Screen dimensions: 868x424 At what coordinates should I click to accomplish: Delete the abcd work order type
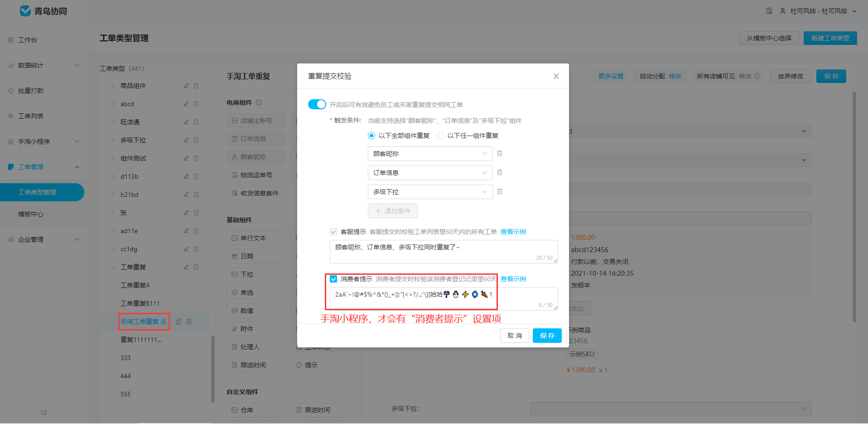(x=196, y=104)
